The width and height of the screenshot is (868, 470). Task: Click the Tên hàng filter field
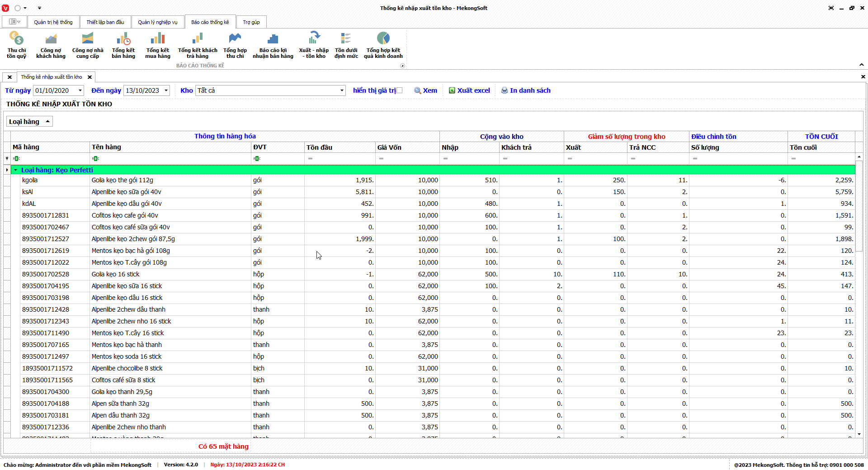[x=172, y=158]
